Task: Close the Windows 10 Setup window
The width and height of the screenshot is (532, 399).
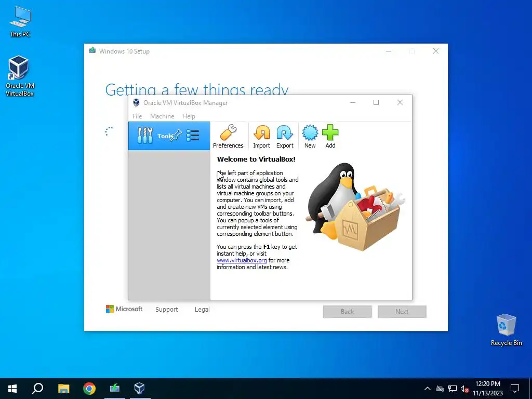Action: 436,51
